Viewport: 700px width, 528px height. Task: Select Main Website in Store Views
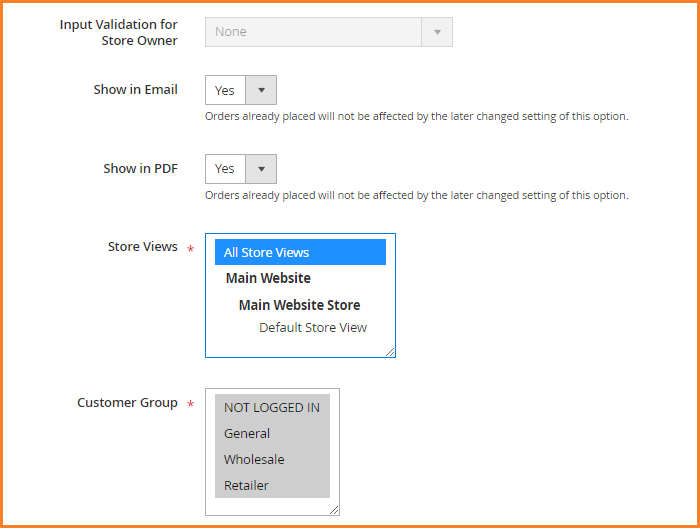tap(268, 278)
